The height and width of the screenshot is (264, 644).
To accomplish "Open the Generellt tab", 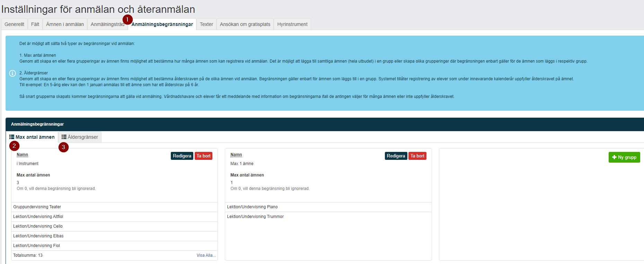I will (15, 24).
